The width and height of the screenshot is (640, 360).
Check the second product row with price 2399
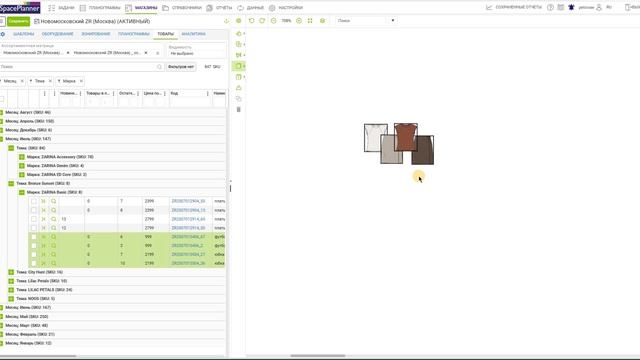click(34, 210)
